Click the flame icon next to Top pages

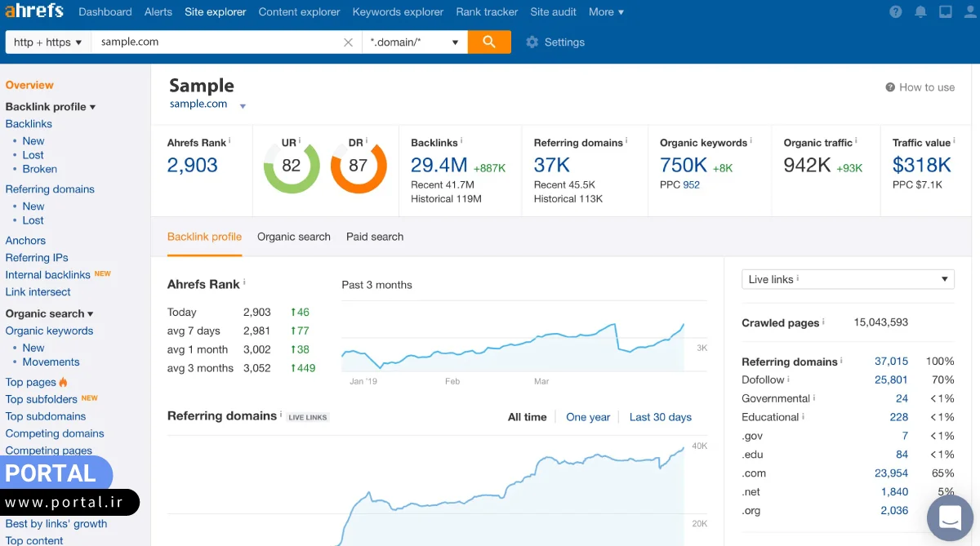[63, 381]
